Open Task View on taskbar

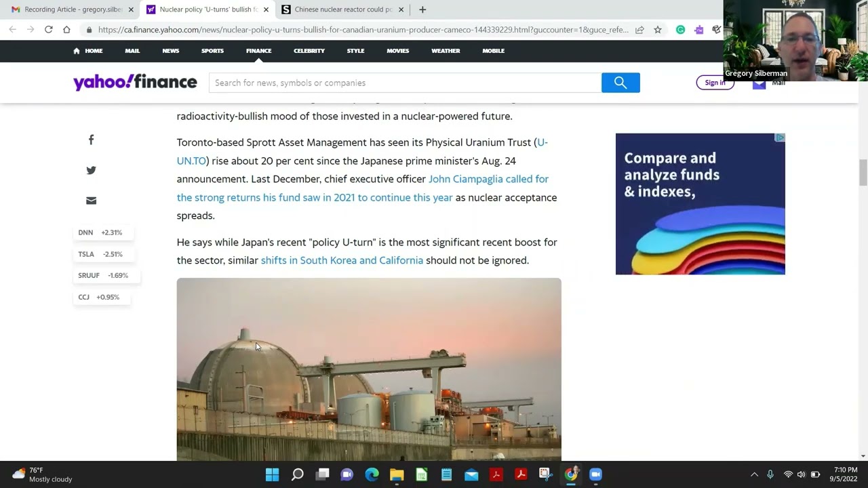(322, 474)
